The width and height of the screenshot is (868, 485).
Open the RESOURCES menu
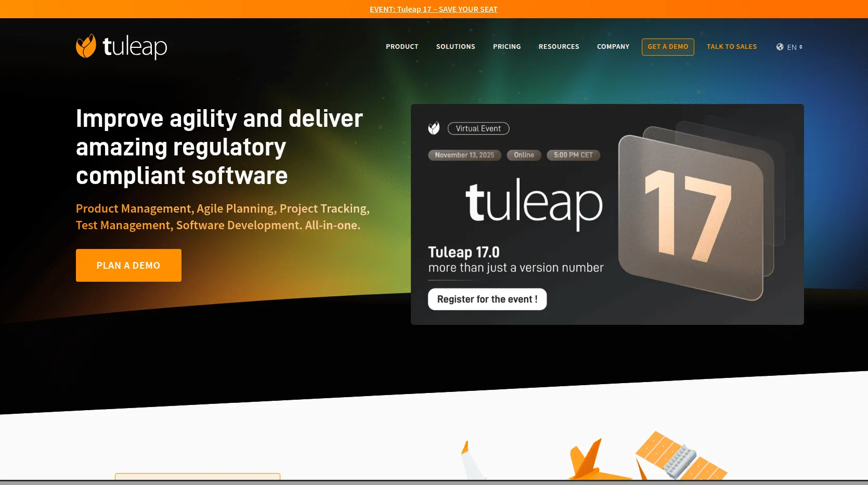pos(559,47)
